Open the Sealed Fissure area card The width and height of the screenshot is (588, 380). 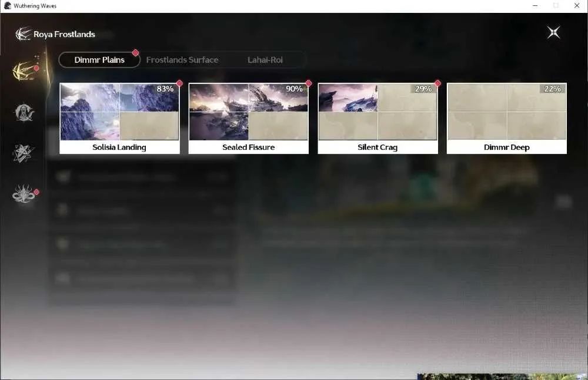click(249, 119)
